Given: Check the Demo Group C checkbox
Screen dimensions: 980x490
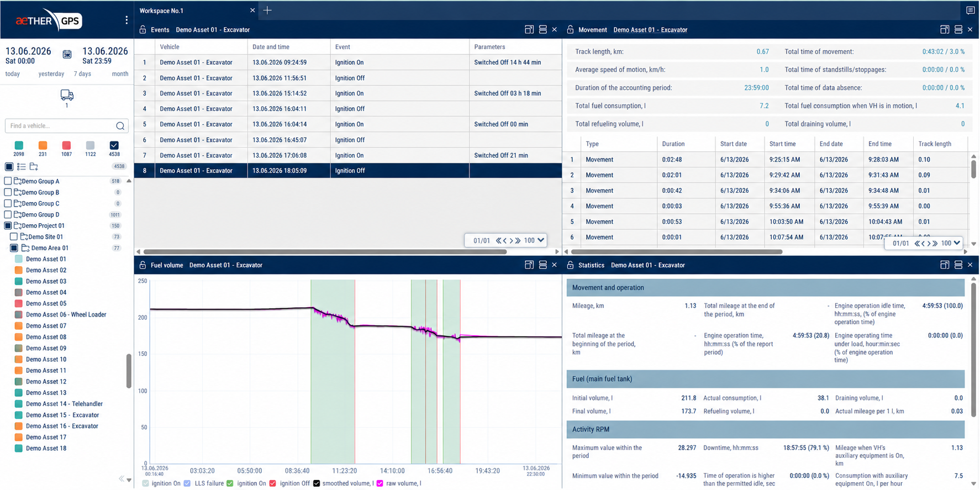Looking at the screenshot, I should click(x=8, y=203).
